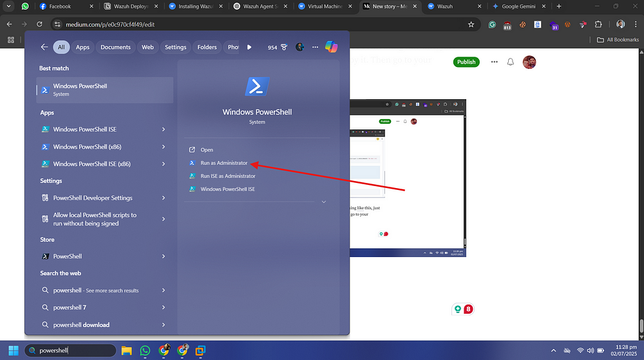
Task: Bookmark this page star icon
Action: 471,24
